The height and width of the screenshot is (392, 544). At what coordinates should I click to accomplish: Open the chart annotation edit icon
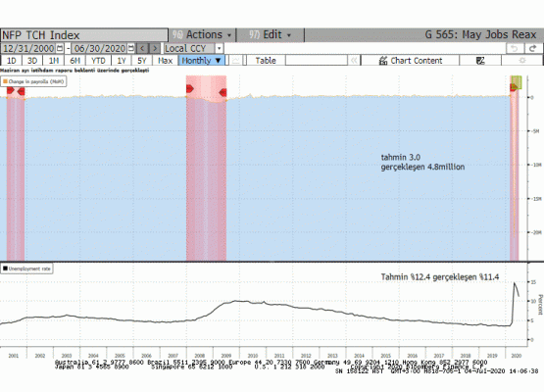coord(480,61)
